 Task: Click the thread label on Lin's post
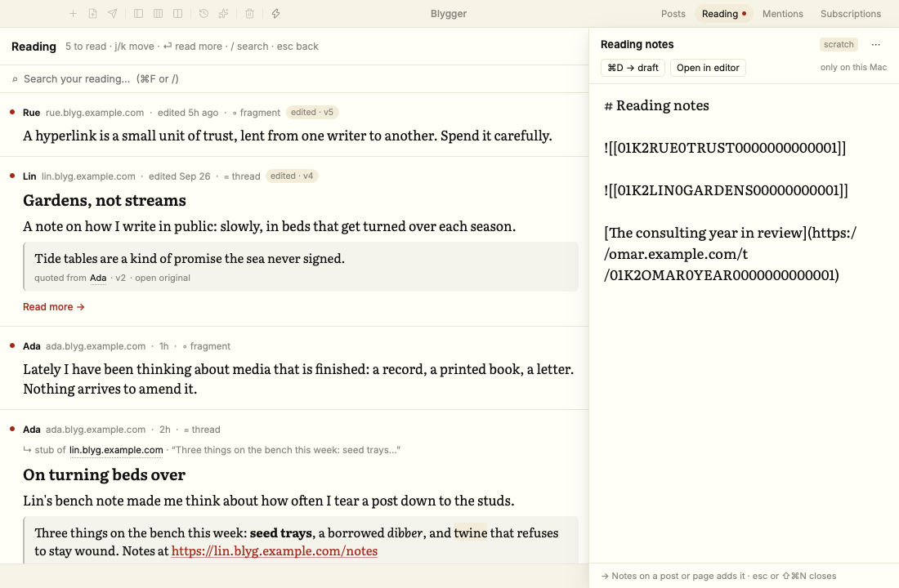(x=242, y=176)
